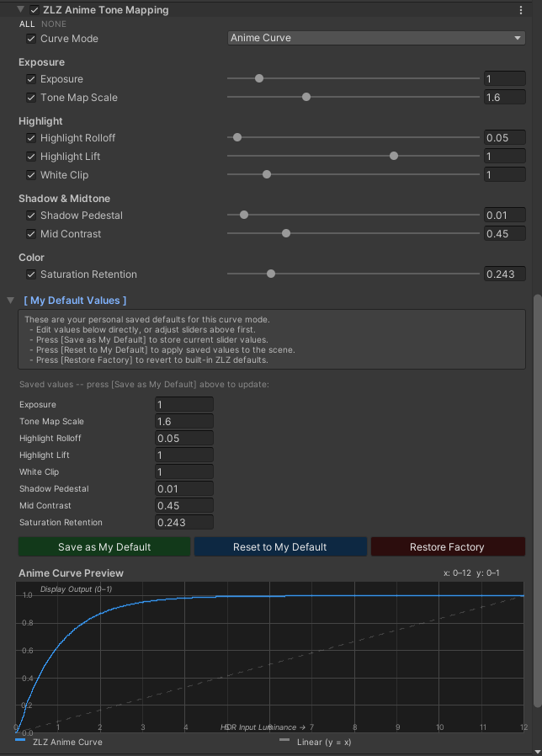This screenshot has height=756, width=542.
Task: Toggle the Curve Mode override checkbox
Action: (x=31, y=39)
